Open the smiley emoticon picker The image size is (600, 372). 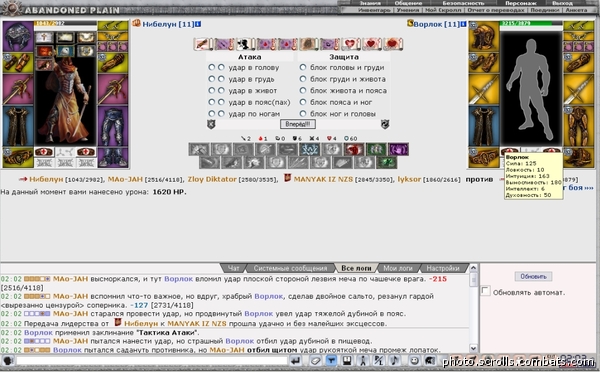coord(414,361)
